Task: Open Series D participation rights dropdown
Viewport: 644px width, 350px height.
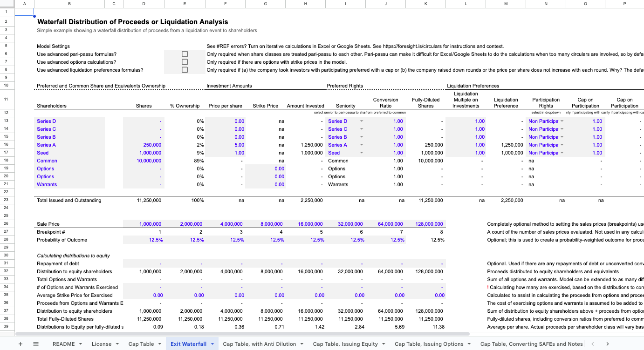Action: [x=562, y=121]
